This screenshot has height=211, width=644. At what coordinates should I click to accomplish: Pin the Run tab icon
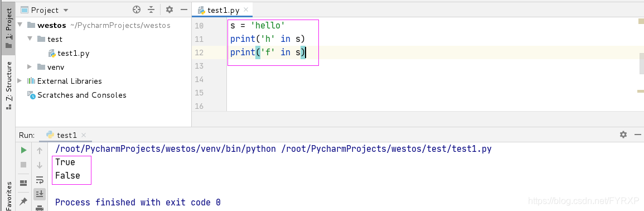click(x=23, y=201)
